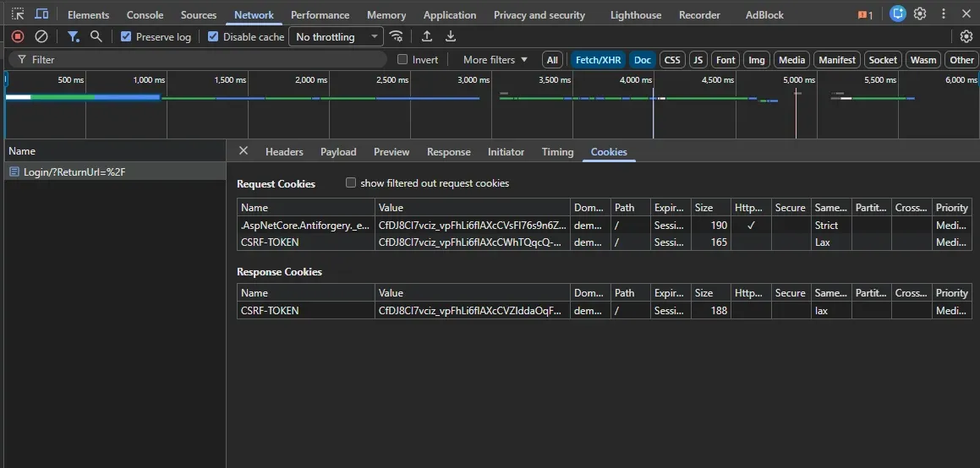Check show filtered out request cookies
Viewport: 980px width, 468px height.
point(351,182)
